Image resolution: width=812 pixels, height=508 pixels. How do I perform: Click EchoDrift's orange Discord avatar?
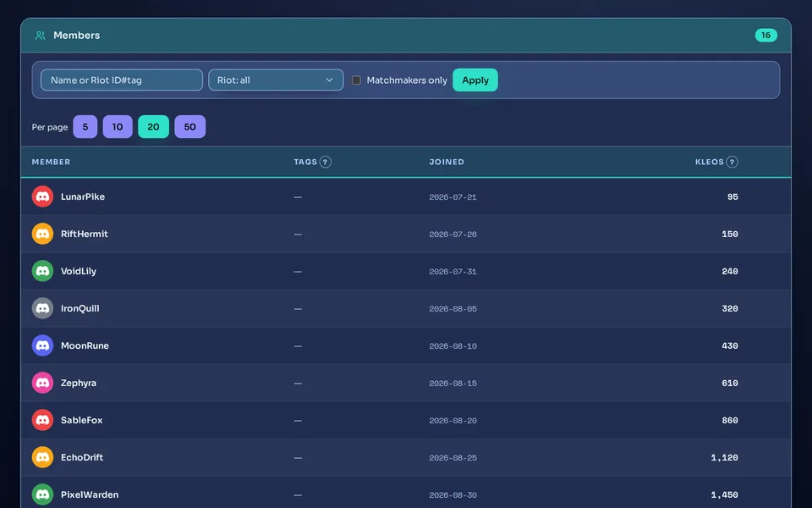(42, 458)
